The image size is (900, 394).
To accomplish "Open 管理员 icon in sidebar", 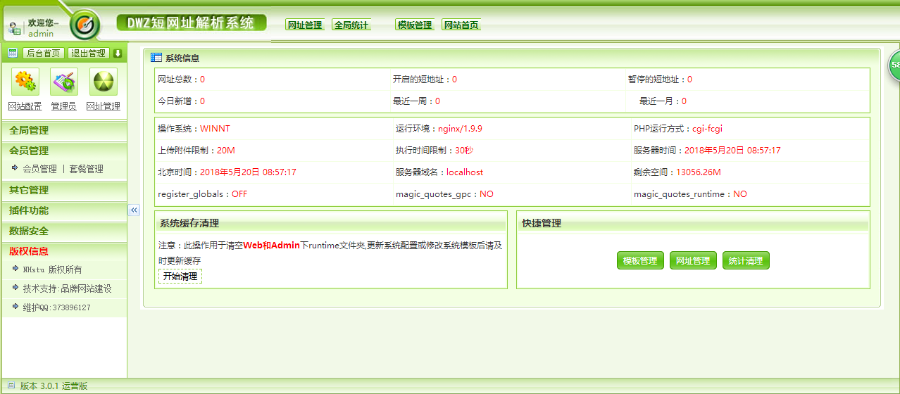I will (64, 82).
